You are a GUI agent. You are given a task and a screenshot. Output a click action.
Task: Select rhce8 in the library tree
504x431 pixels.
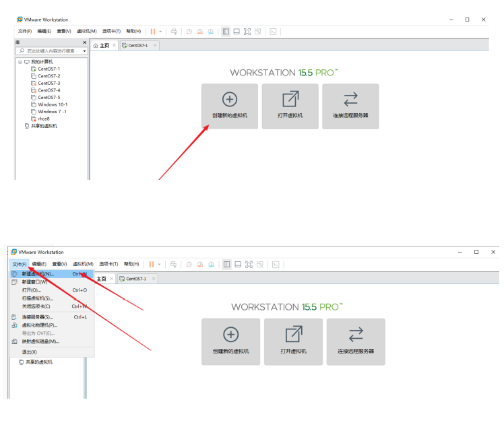(x=40, y=119)
